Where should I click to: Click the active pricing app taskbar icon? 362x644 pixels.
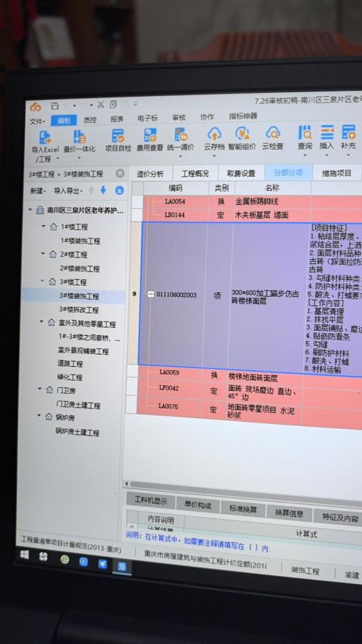point(122,567)
